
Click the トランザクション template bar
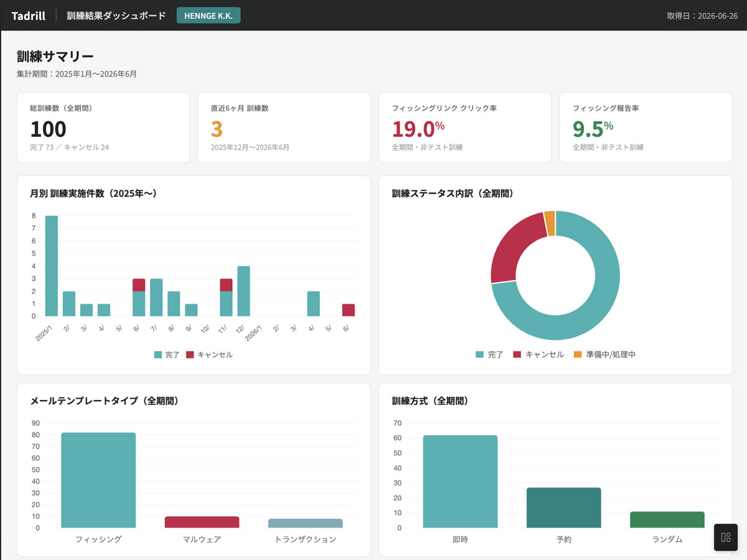(x=305, y=523)
